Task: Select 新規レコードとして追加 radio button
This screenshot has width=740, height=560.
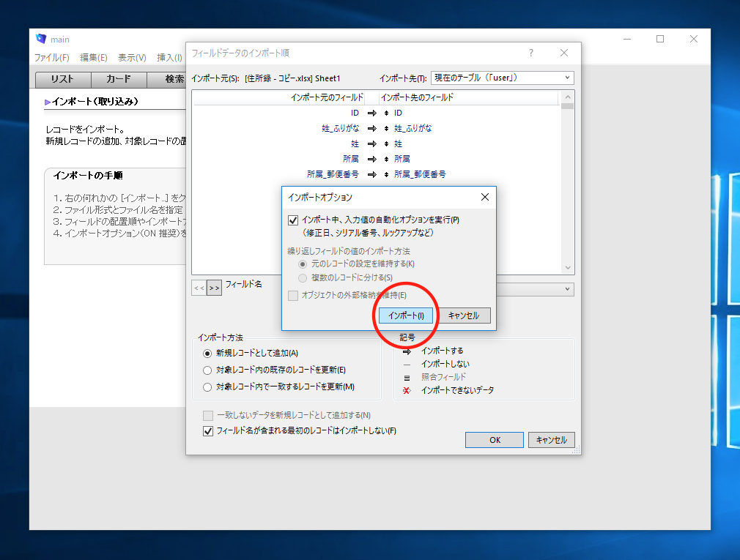Action: [x=207, y=354]
